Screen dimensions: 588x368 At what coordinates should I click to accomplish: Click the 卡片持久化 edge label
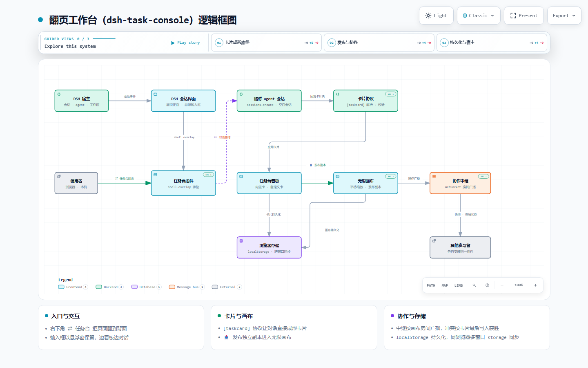pos(274,215)
